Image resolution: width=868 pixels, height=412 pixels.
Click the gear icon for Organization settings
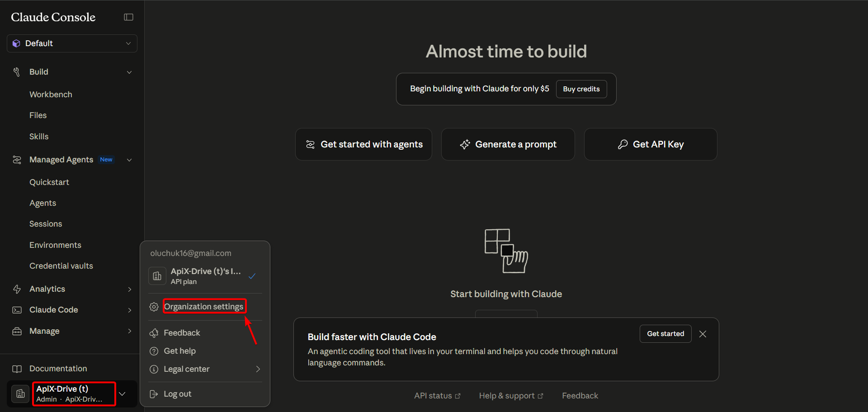click(154, 307)
